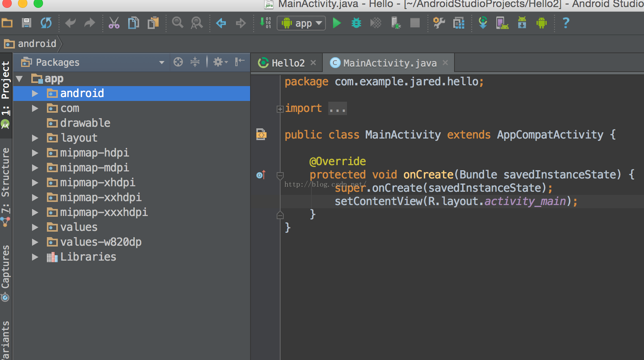
Task: Collapse all with the project panel icon
Action: [x=195, y=62]
